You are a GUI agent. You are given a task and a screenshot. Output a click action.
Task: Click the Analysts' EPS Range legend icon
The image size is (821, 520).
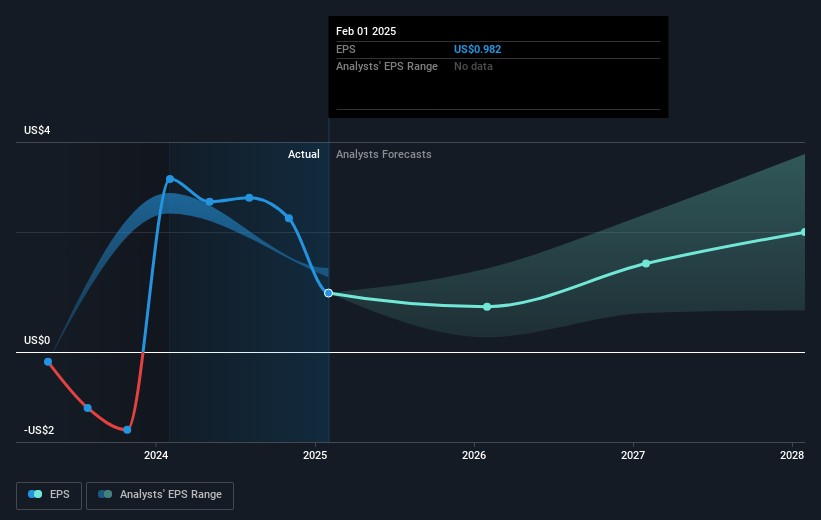coord(105,495)
